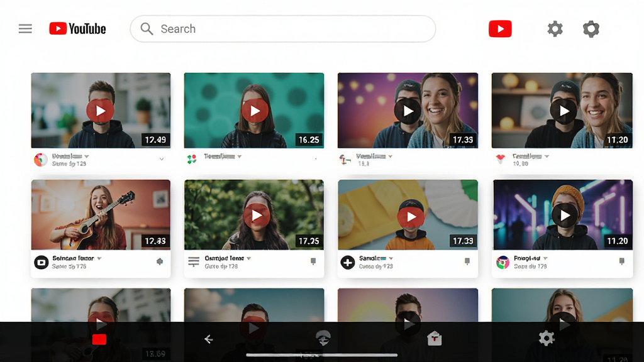
Task: Click the Soincee Iortor channel name
Action: click(x=73, y=258)
